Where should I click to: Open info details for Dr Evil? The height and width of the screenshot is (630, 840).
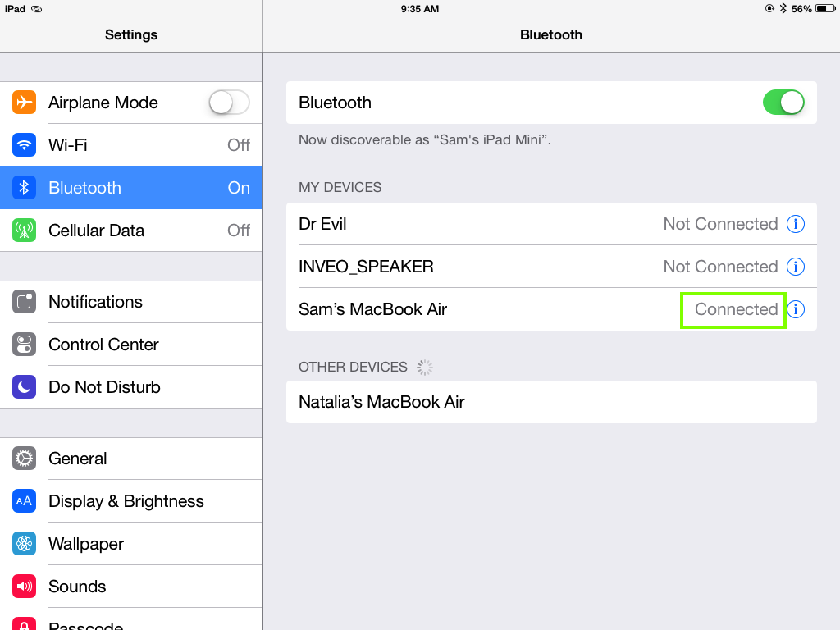[x=796, y=224]
